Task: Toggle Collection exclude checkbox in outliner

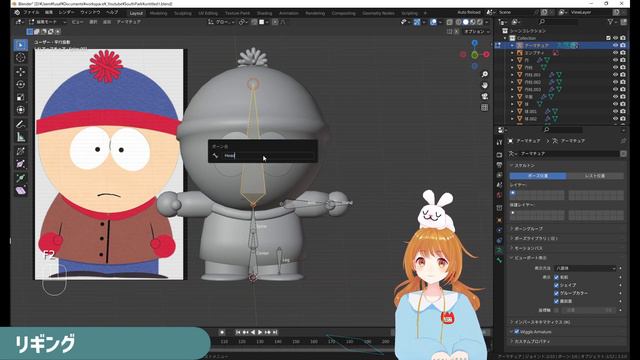Action: pos(608,38)
